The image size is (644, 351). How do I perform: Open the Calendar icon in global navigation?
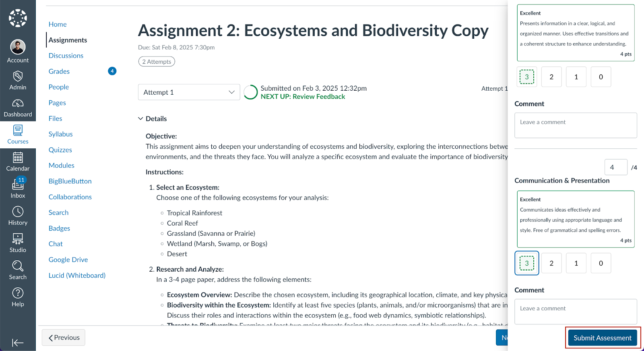[x=18, y=158]
